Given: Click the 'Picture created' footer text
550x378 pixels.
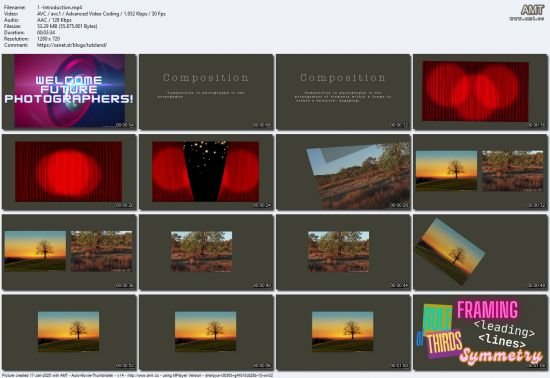Looking at the screenshot, I should point(137,375).
